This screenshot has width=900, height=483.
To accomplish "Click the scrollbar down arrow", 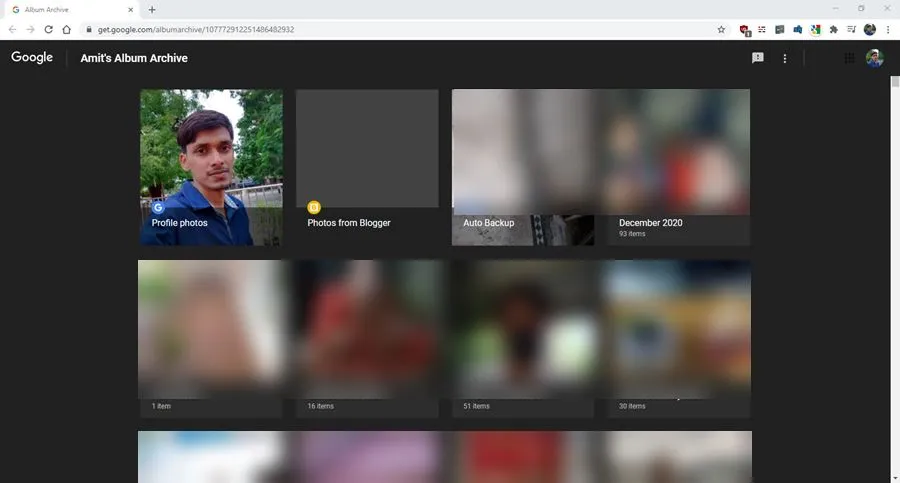I will click(x=895, y=478).
